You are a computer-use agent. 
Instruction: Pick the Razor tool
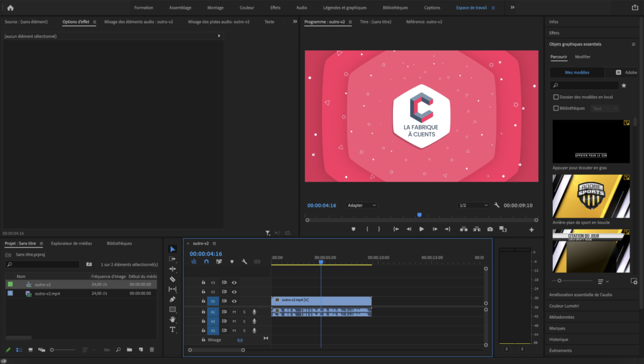172,279
